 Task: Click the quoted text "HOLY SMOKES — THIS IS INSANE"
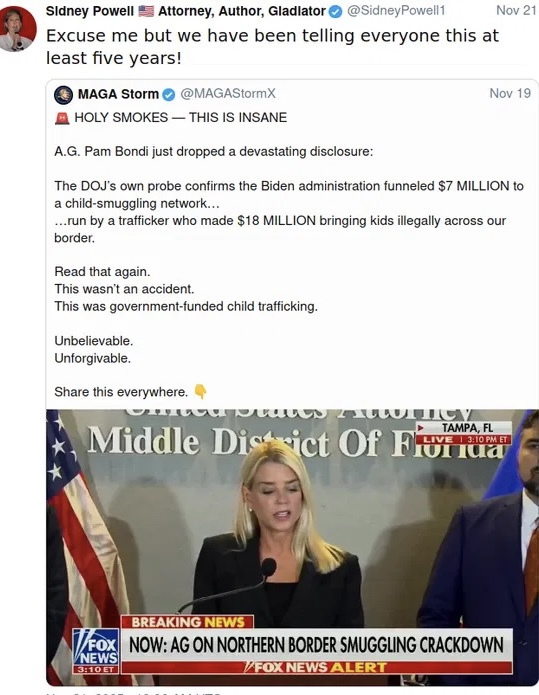tap(180, 117)
